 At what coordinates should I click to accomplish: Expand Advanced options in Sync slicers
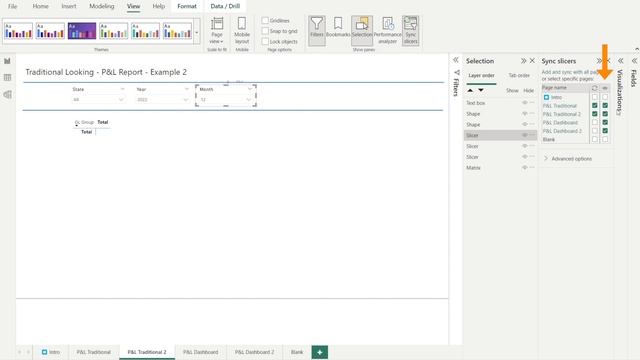click(x=568, y=159)
